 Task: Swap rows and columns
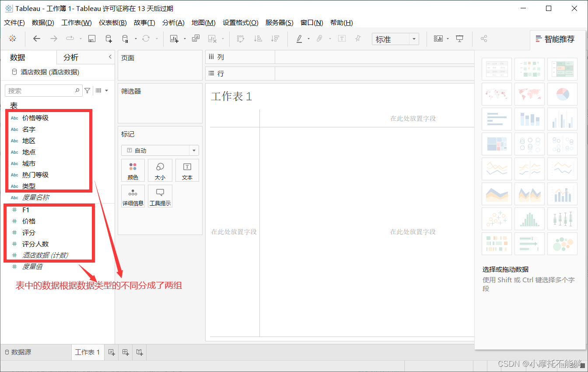click(241, 39)
